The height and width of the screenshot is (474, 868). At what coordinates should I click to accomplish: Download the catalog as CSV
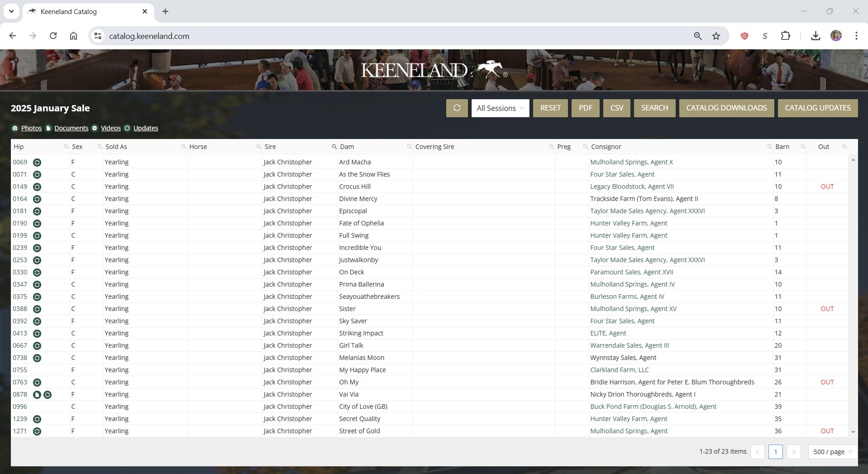(616, 108)
